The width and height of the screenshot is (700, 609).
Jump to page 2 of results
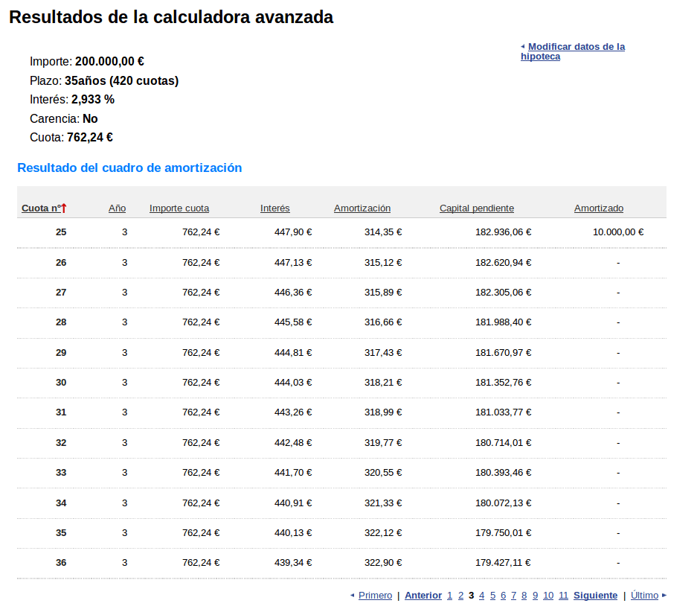point(460,596)
